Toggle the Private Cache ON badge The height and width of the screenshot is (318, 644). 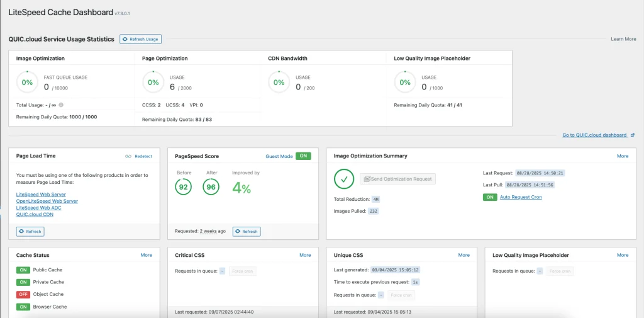tap(23, 282)
